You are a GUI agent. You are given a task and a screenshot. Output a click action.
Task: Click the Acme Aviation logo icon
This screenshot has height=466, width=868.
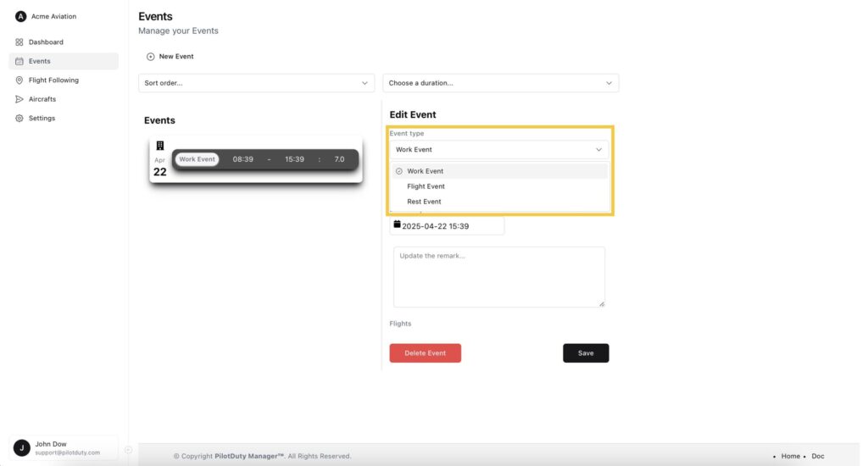pyautogui.click(x=20, y=17)
